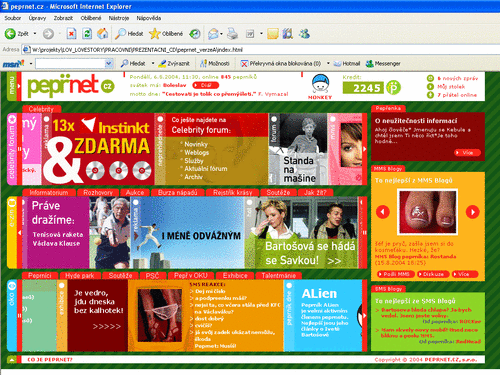The image size is (500, 375).
Task: Show previous MMS Blog photo arrow
Action: (x=383, y=212)
